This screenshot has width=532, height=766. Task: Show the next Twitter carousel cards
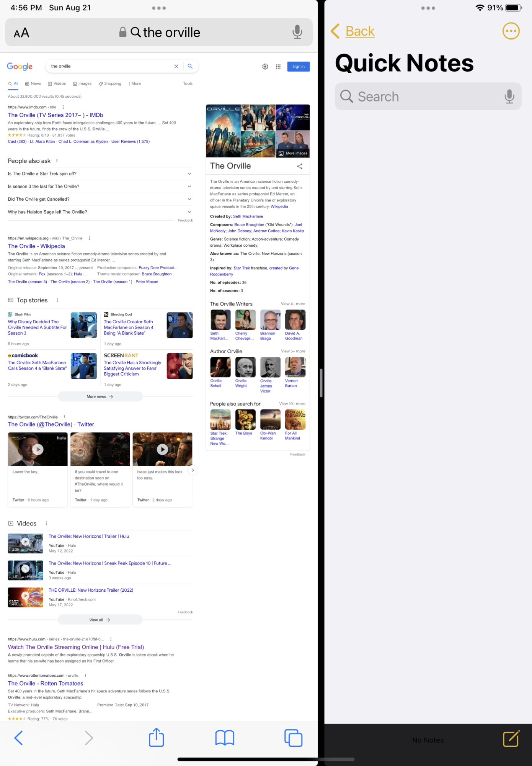tap(193, 470)
